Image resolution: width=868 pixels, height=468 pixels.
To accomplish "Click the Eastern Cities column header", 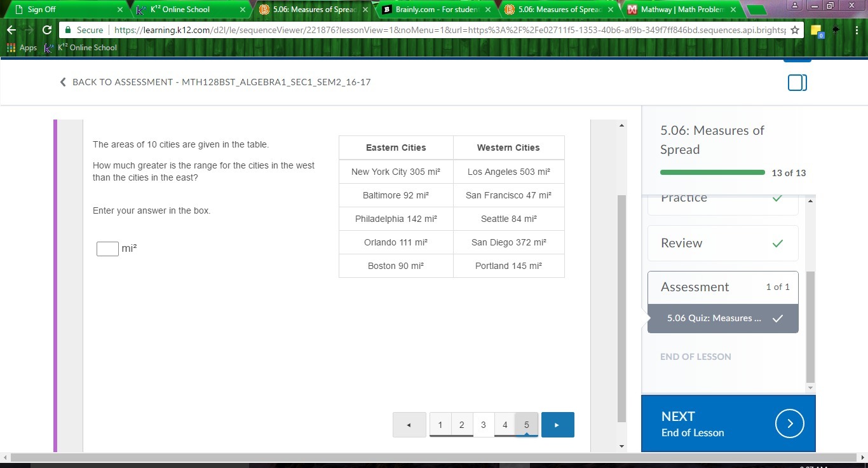I will click(x=396, y=148).
